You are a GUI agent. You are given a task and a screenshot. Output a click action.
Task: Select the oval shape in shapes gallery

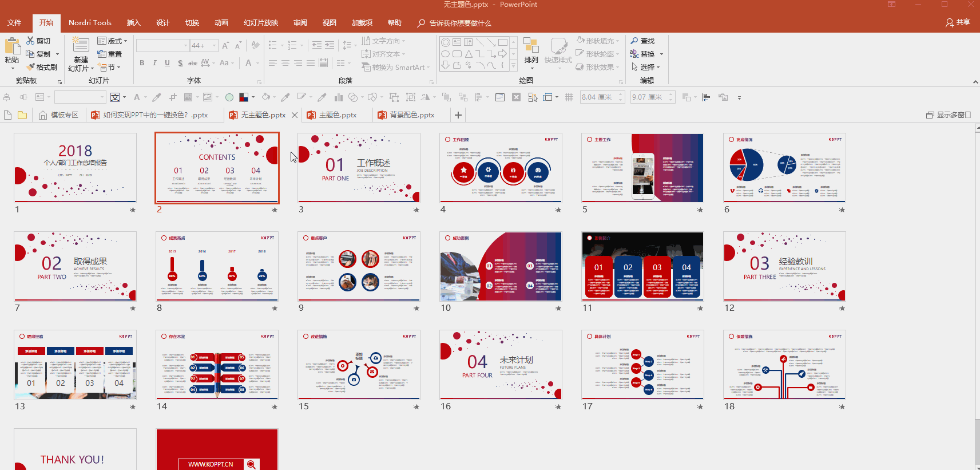(445, 54)
